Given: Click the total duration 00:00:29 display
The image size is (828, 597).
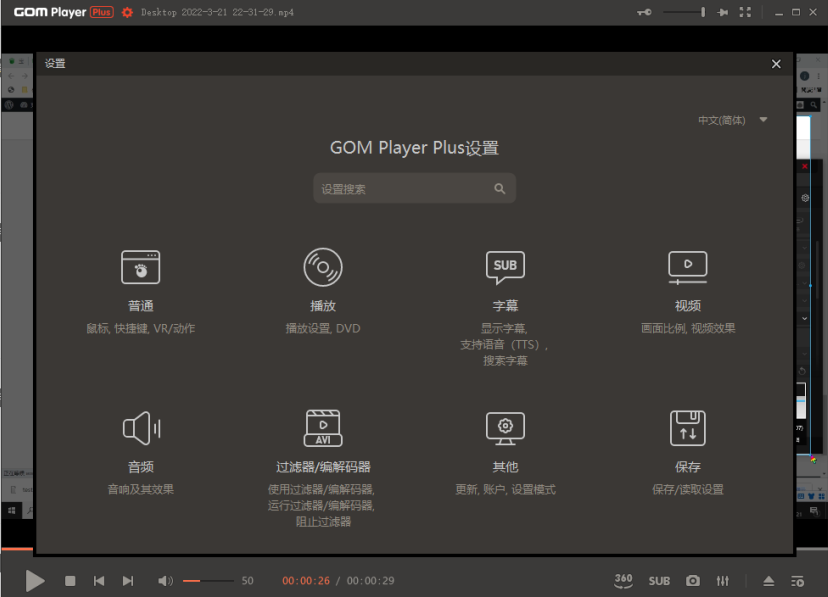Looking at the screenshot, I should pyautogui.click(x=370, y=581).
